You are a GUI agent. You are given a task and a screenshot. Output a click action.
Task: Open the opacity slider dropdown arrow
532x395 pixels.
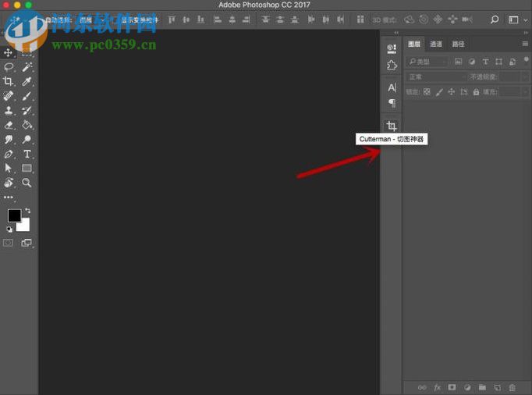pos(525,77)
